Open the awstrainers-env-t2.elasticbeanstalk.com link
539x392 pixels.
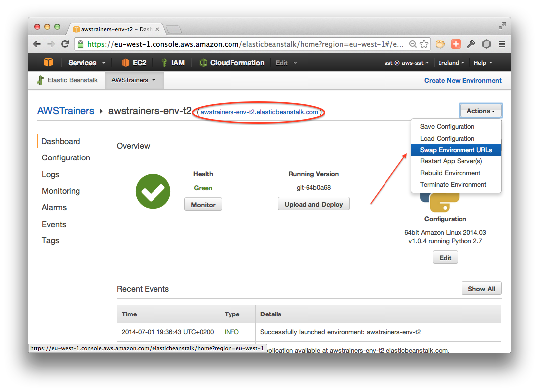tap(259, 112)
